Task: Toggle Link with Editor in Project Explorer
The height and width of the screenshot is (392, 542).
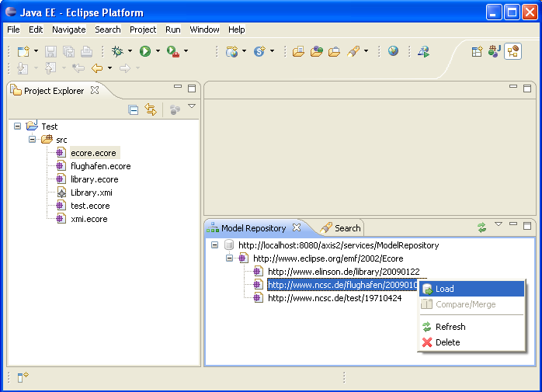Action: [151, 110]
